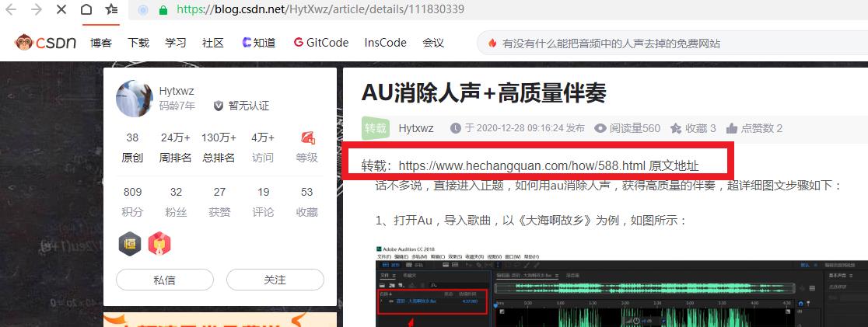
Task: Click the 32 粉丝 stat
Action: [176, 202]
